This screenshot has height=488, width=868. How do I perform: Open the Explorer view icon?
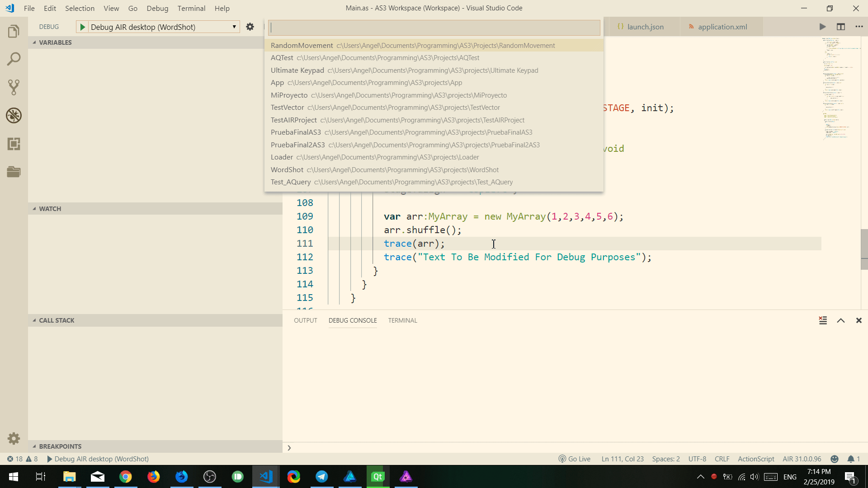pyautogui.click(x=14, y=31)
